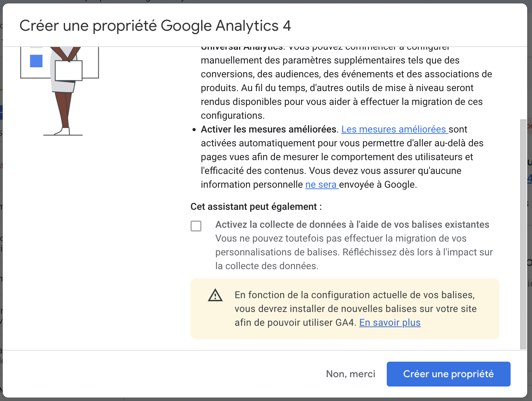
Task: Click the white shoe of the illustrated figure
Action: pos(62,131)
